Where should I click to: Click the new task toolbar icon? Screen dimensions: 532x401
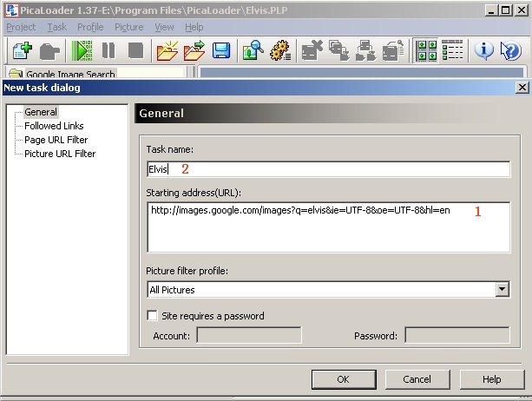click(x=22, y=50)
